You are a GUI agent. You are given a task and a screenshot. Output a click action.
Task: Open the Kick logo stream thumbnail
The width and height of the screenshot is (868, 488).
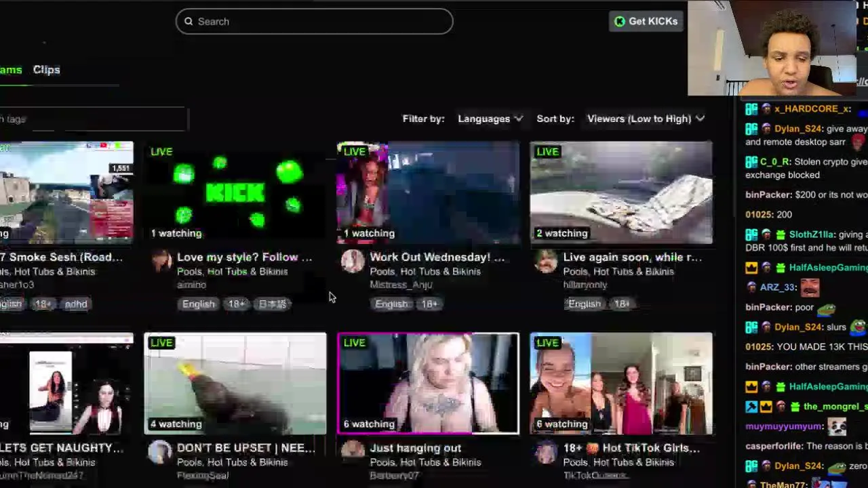click(235, 192)
